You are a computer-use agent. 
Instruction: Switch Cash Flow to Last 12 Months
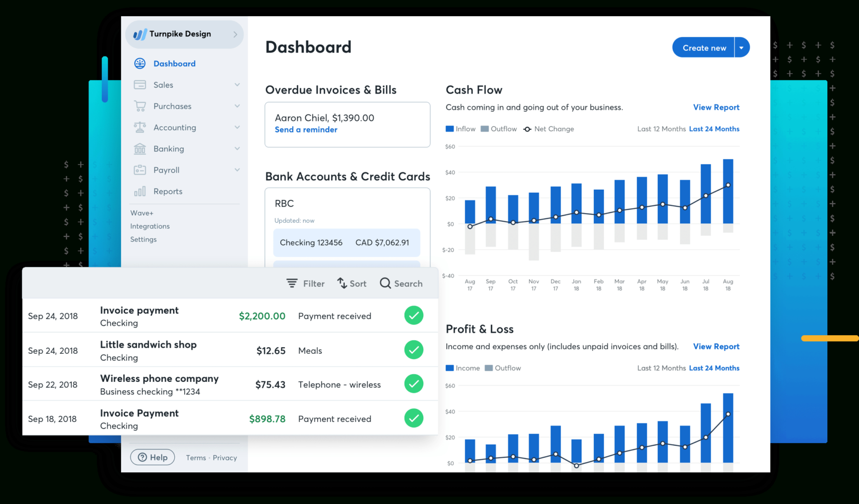[661, 129]
